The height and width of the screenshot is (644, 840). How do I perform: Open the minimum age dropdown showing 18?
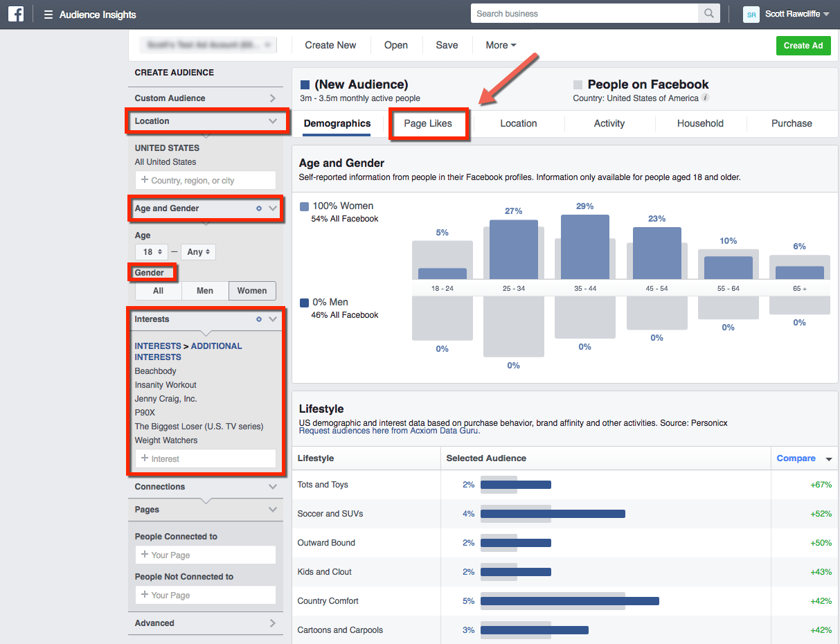[x=152, y=252]
